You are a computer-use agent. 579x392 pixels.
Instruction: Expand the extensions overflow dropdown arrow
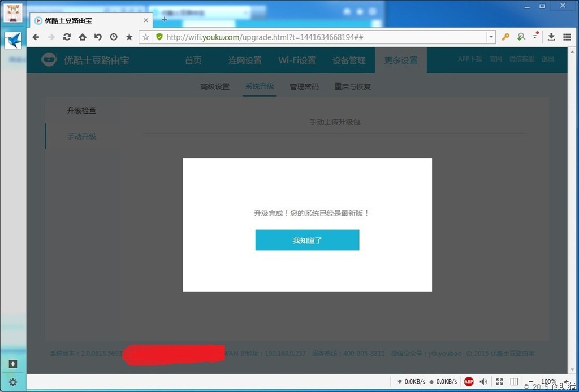tap(535, 37)
